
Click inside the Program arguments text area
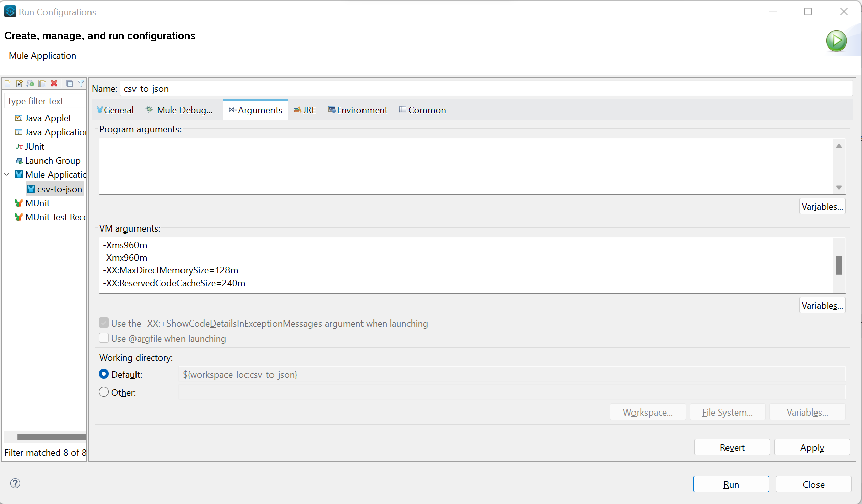coord(465,166)
